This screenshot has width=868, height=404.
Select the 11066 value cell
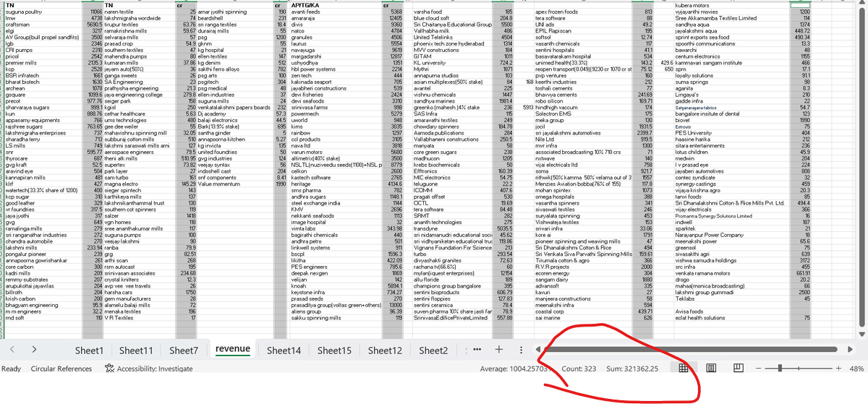click(93, 12)
